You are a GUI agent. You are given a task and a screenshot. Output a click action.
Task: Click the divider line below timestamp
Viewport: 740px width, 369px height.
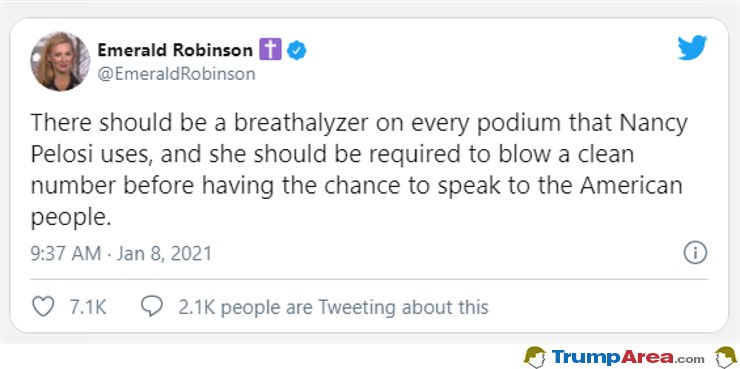[x=370, y=279]
